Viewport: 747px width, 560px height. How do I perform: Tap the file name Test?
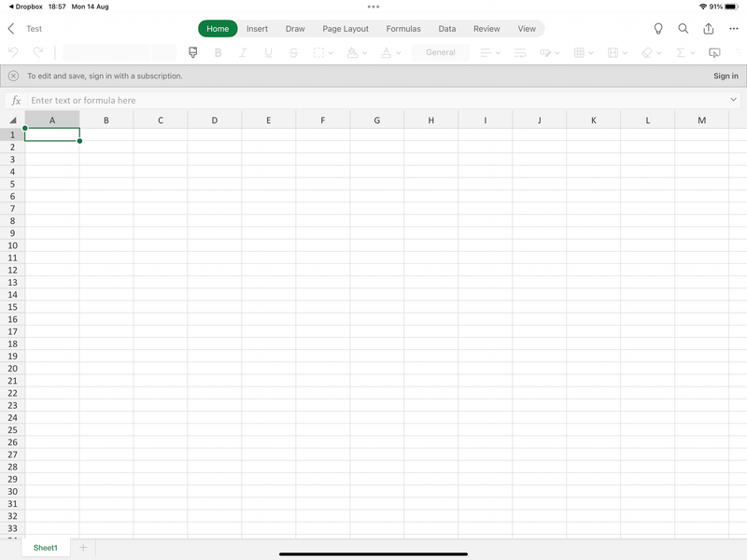(34, 29)
